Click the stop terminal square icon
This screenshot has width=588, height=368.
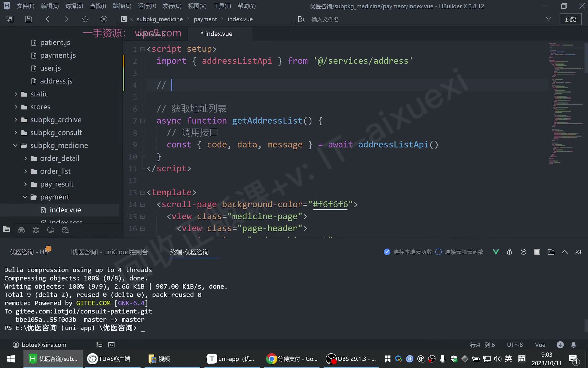click(x=537, y=252)
